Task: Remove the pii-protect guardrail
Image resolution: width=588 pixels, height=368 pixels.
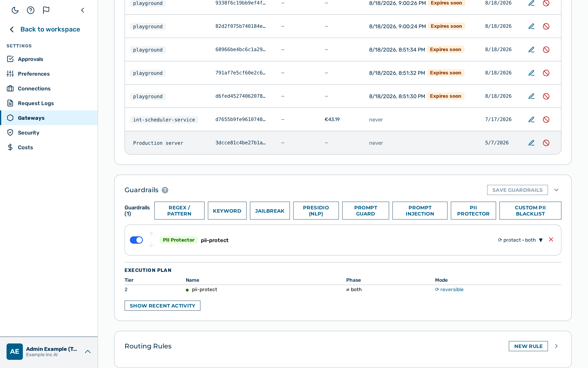Action: pos(551,240)
